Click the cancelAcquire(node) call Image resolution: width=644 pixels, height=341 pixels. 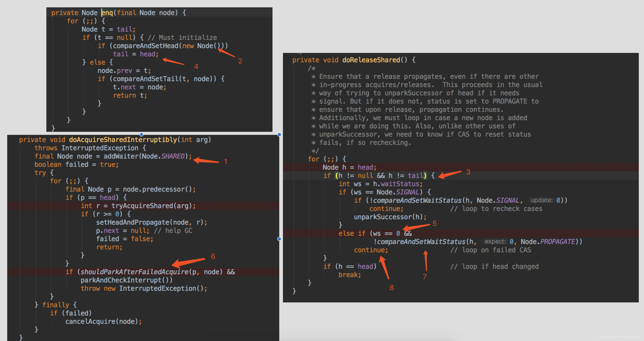click(x=102, y=321)
